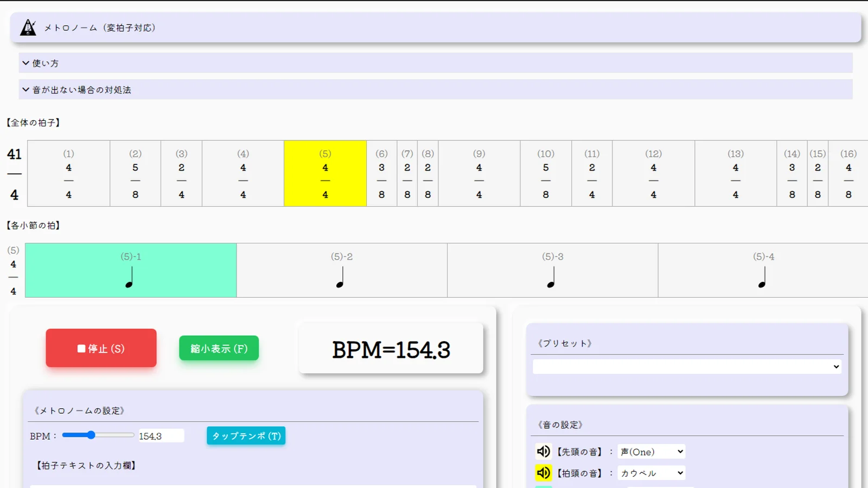Click the 縮小表示 (F) button
This screenshot has width=868, height=488.
(x=219, y=348)
